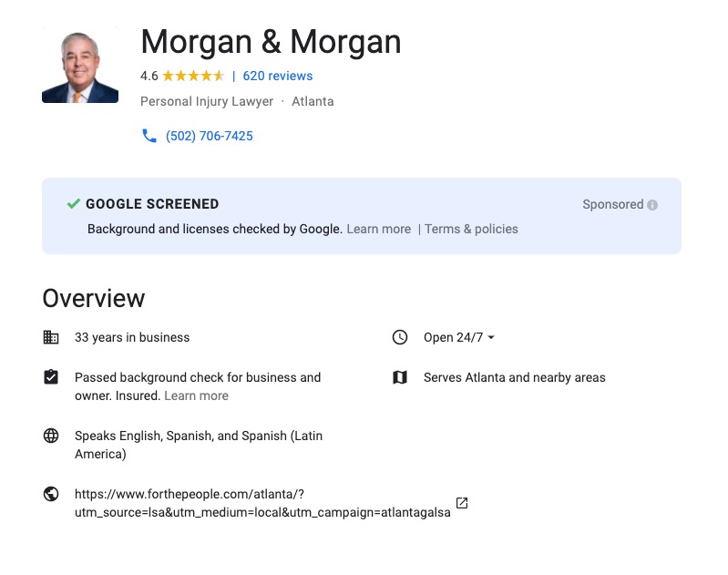Open Terms & policies link
This screenshot has width=728, height=575.
pyautogui.click(x=471, y=229)
